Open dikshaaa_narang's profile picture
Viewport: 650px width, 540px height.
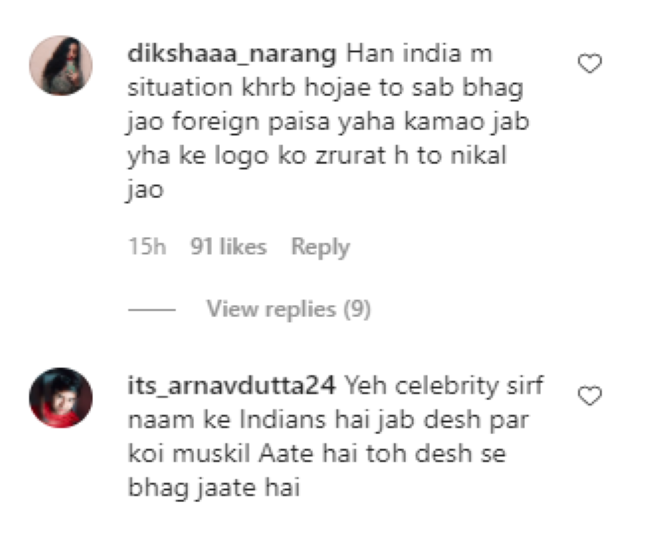tap(61, 65)
